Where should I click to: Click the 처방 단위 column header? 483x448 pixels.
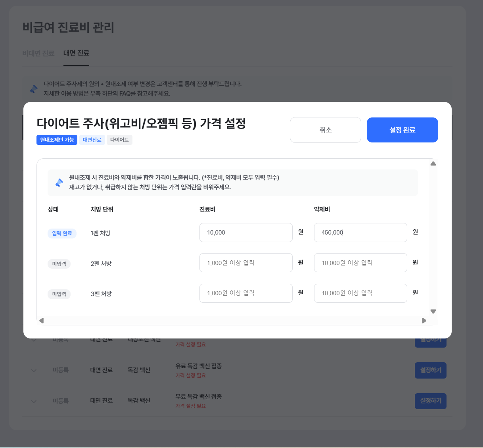[x=102, y=209]
